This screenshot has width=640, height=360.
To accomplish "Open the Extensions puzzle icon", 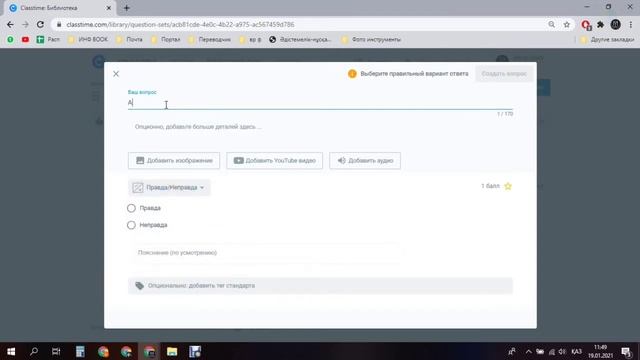I will pyautogui.click(x=600, y=24).
